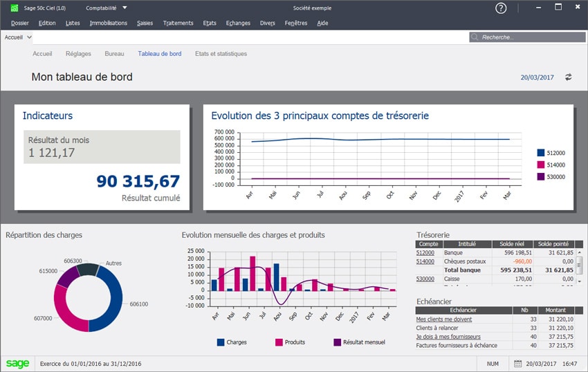The height and width of the screenshot is (372, 588).
Task: Switch to the Accueil tab
Action: [42, 54]
